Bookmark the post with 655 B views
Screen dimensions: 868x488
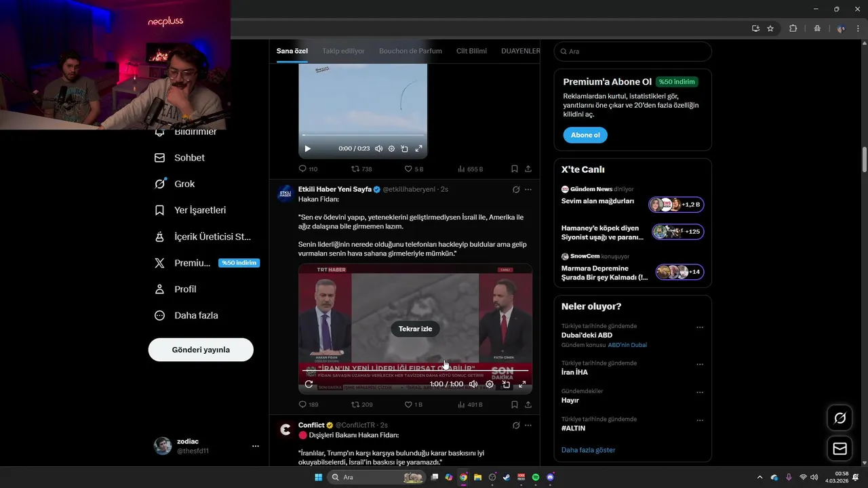click(x=515, y=169)
